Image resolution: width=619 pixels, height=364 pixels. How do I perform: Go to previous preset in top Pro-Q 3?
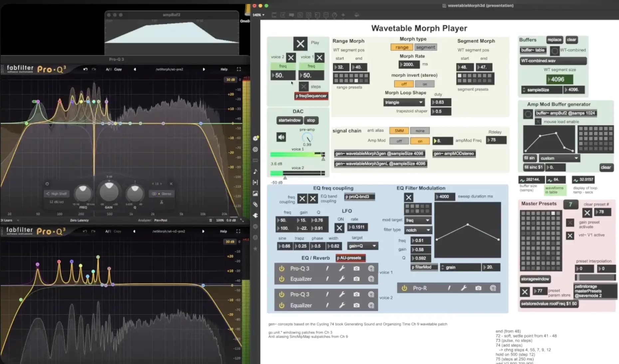135,69
